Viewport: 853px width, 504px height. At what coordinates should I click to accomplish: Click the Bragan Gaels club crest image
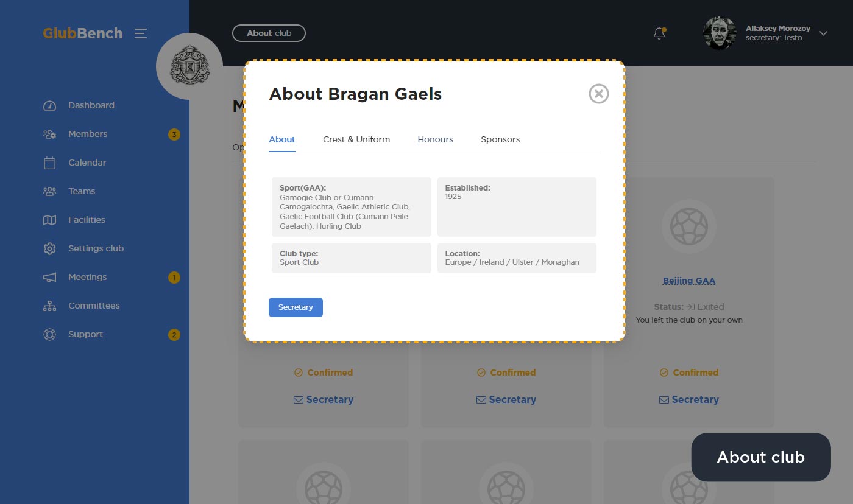(189, 66)
